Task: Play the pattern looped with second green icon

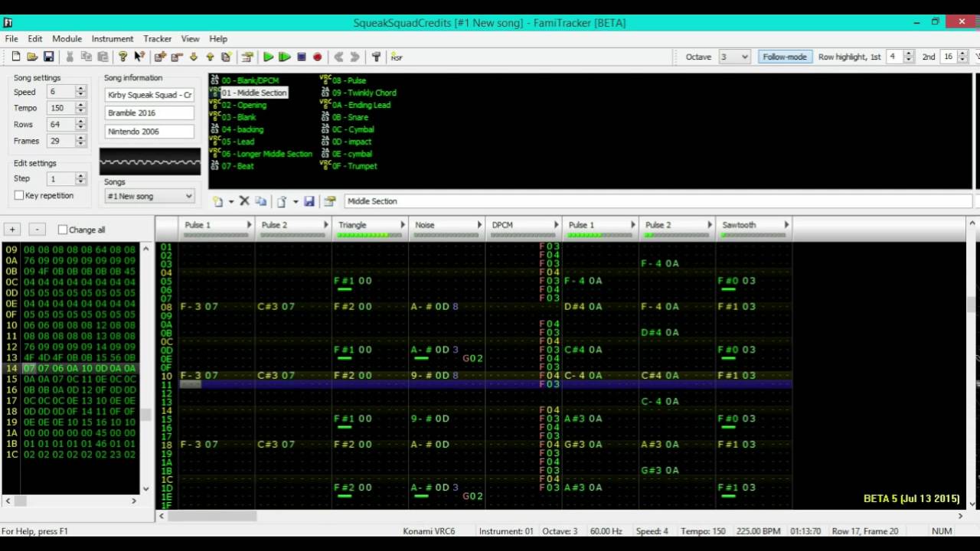Action: [285, 57]
